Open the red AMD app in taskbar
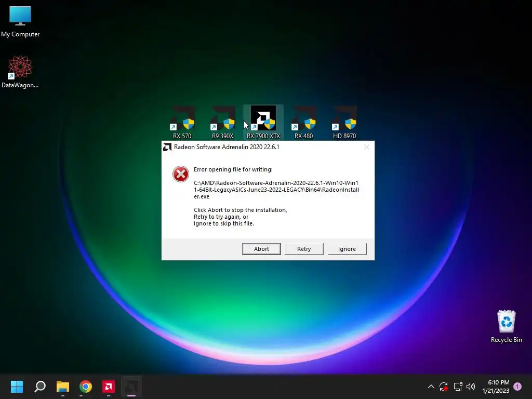Image resolution: width=532 pixels, height=399 pixels. [109, 387]
